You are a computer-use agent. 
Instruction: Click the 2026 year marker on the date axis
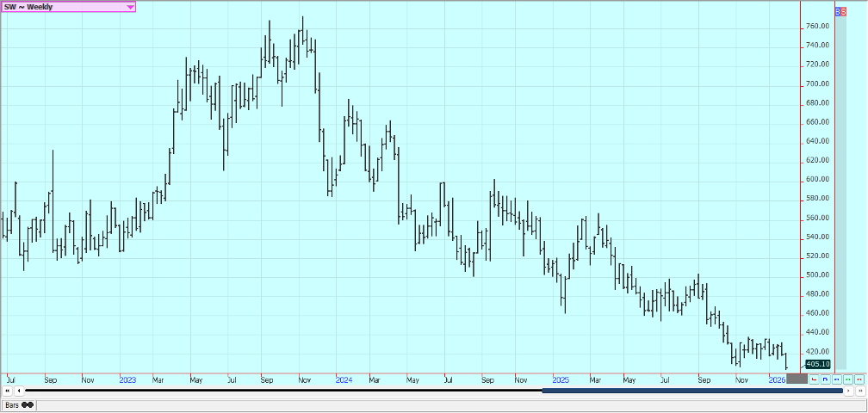[776, 379]
